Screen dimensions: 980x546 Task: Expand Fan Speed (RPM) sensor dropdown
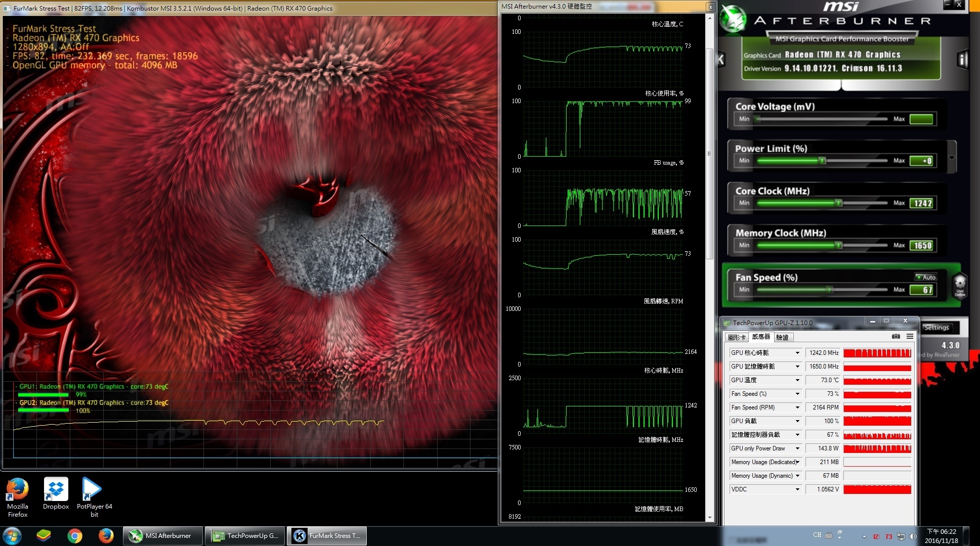click(797, 407)
